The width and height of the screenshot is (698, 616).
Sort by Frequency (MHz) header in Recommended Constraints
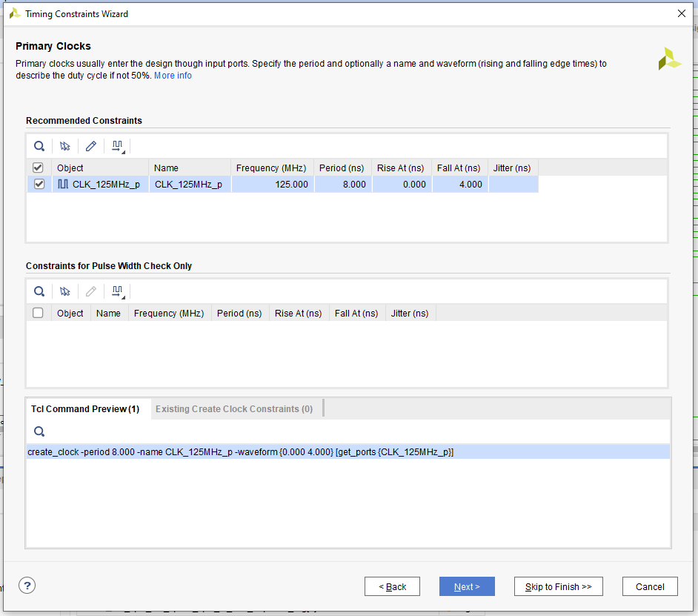(273, 168)
